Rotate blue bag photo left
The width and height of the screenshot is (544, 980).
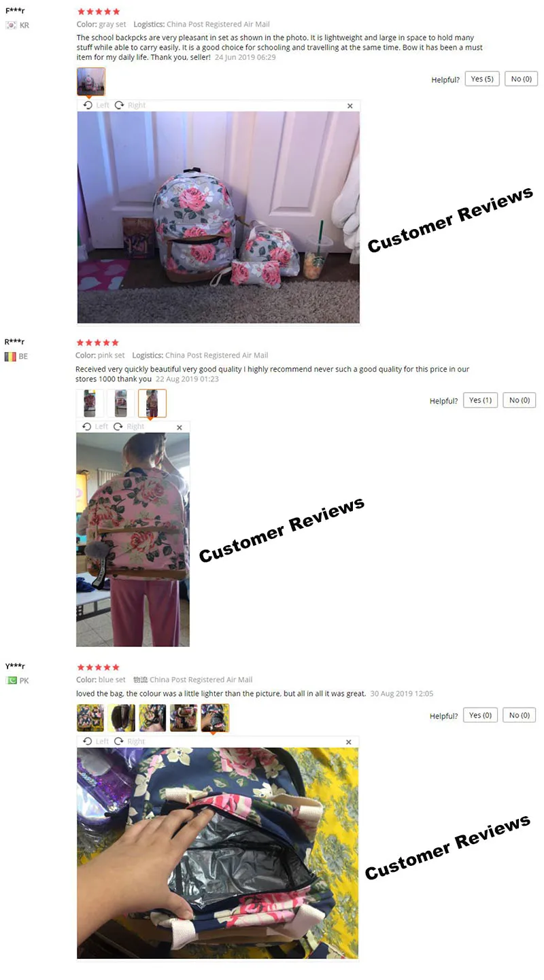[95, 741]
